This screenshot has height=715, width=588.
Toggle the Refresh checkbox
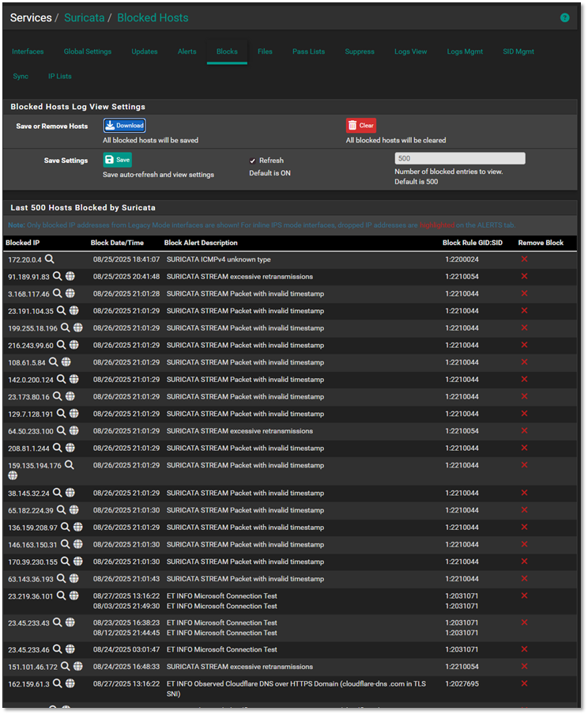pos(253,161)
